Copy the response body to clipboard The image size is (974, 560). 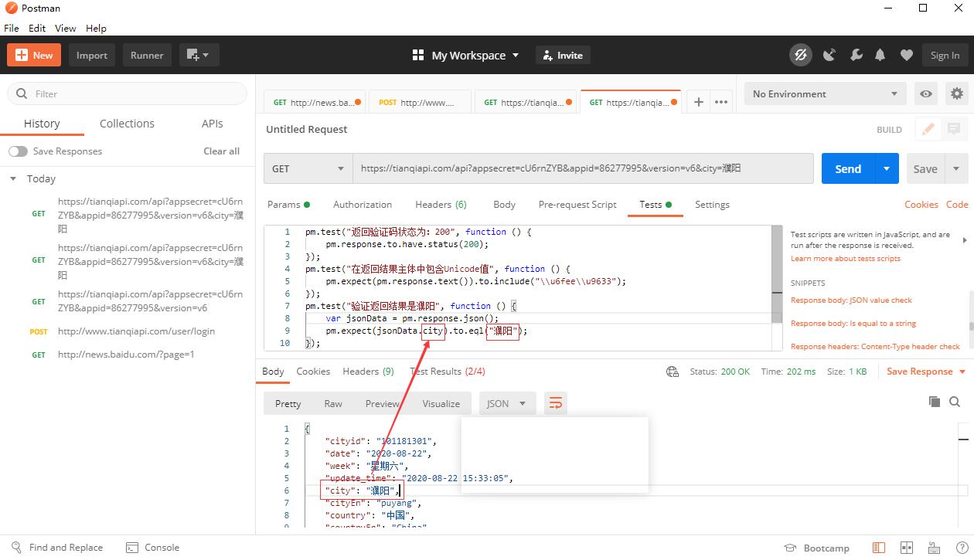(x=935, y=402)
